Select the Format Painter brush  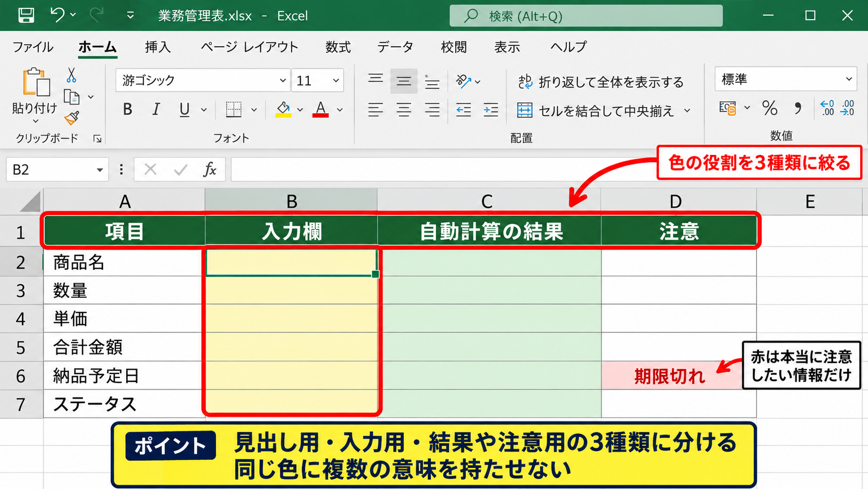(72, 118)
